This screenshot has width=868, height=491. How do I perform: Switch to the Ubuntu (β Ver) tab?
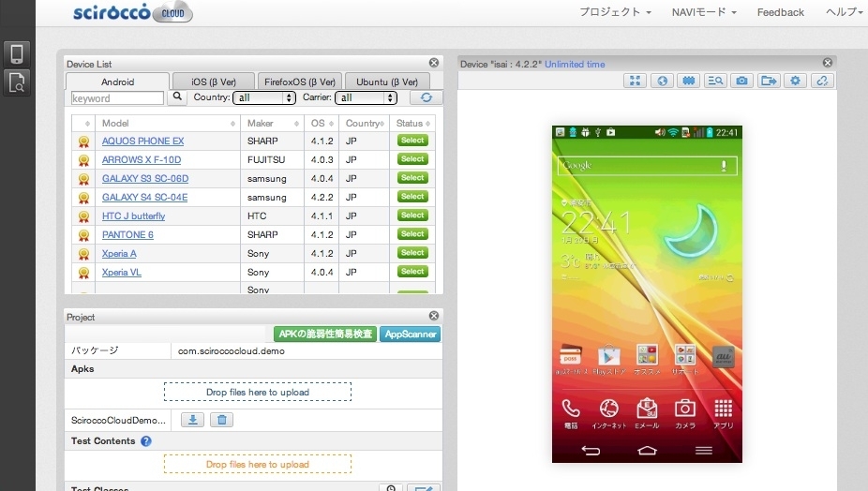pos(387,82)
